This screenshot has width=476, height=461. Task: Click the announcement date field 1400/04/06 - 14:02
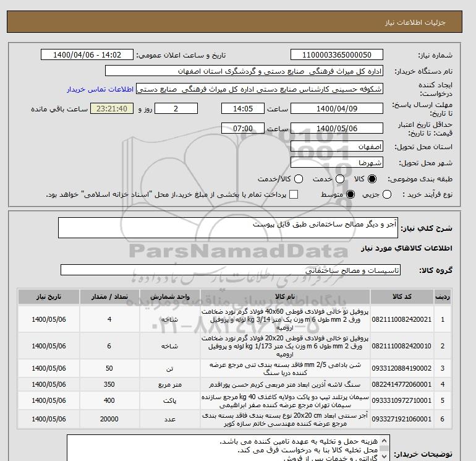click(87, 54)
